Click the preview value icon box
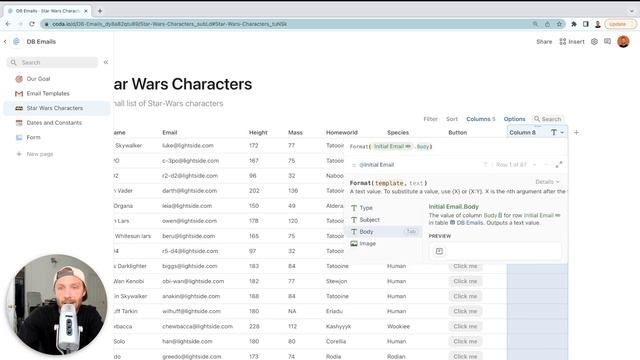Screen dimensions: 640x360 (x=439, y=251)
